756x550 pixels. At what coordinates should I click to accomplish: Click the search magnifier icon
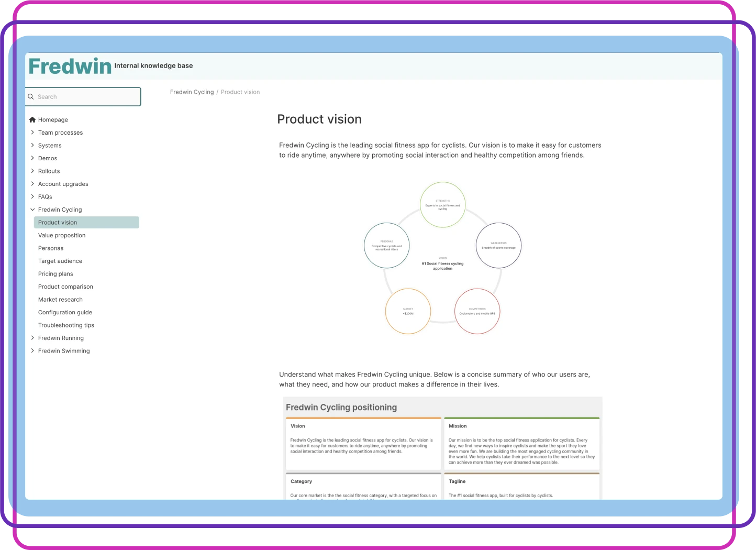(x=31, y=97)
